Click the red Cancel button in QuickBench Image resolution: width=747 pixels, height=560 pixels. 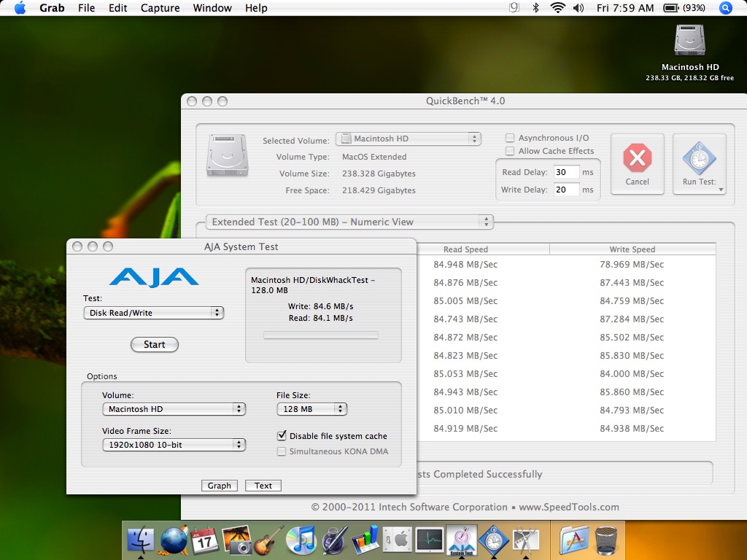pyautogui.click(x=637, y=163)
